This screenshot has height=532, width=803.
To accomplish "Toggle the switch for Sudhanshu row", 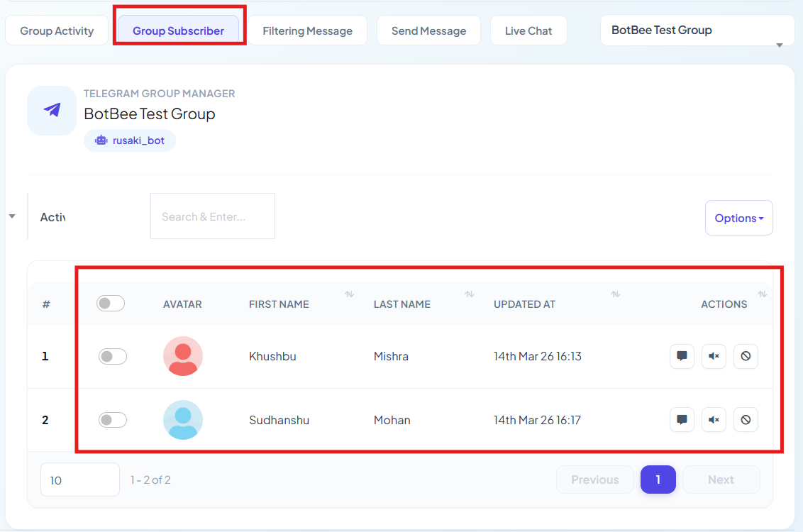I will click(x=113, y=420).
